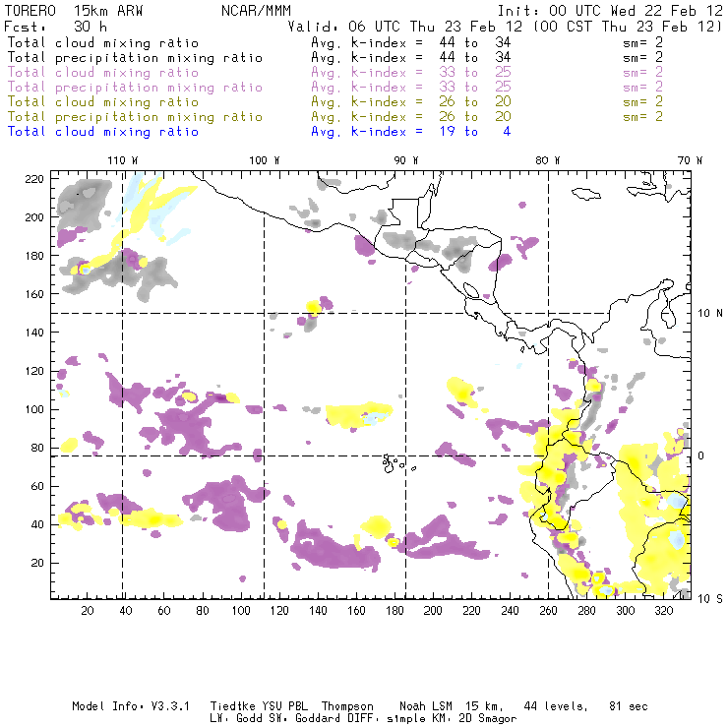Click the olive "Total cloud mixing ratio" legend line
This screenshot has width=728, height=728.
tap(103, 102)
